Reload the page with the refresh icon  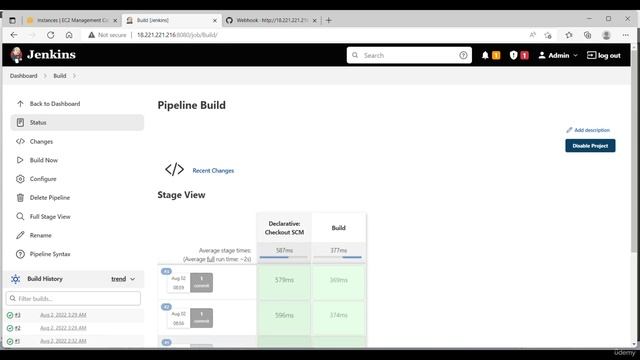click(51, 35)
